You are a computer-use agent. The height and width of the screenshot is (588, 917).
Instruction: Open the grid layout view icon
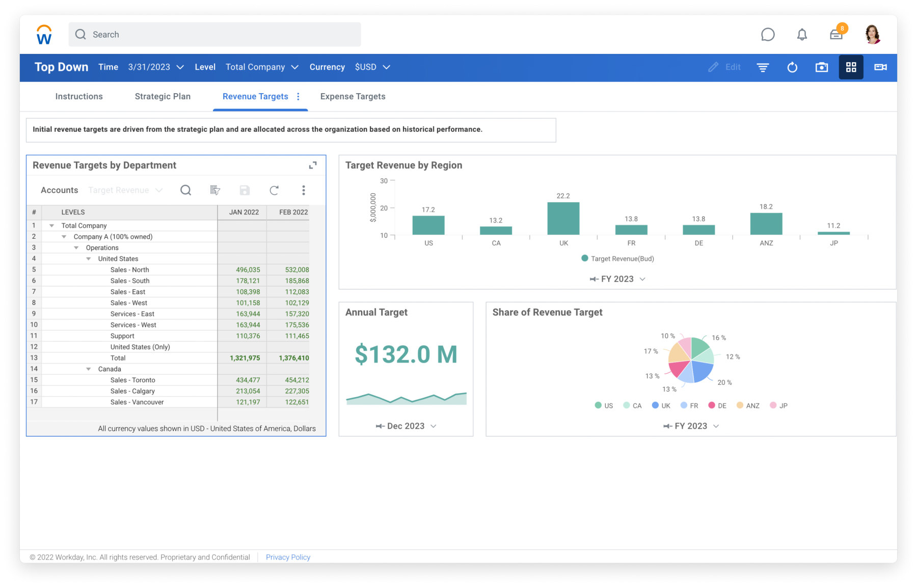tap(851, 67)
